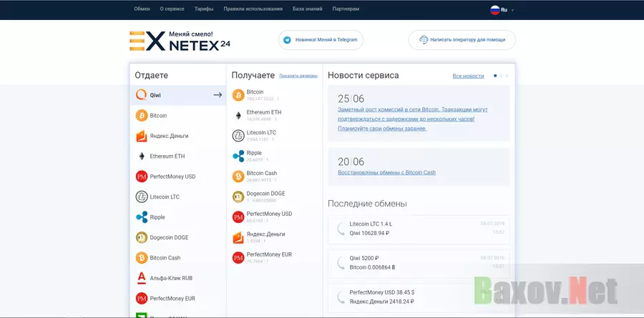Choose the Яндекс.Деньги icon under Получаете
644x318 pixels.
[x=238, y=237]
